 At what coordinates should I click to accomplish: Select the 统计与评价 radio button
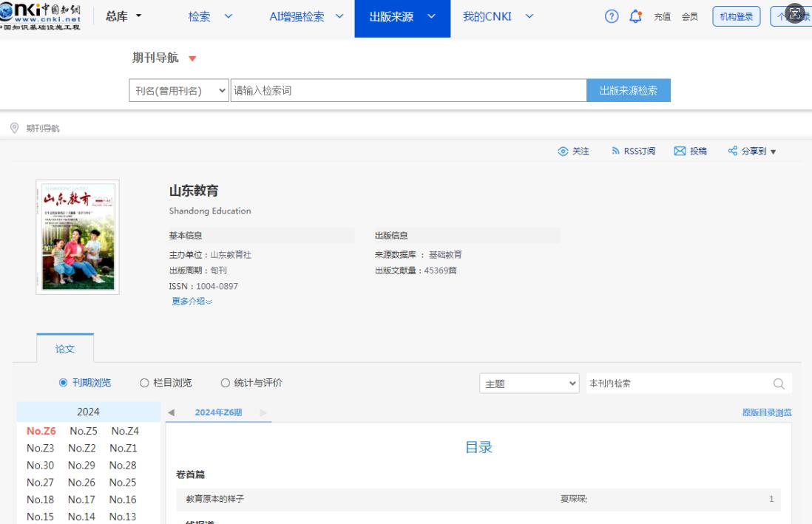226,383
